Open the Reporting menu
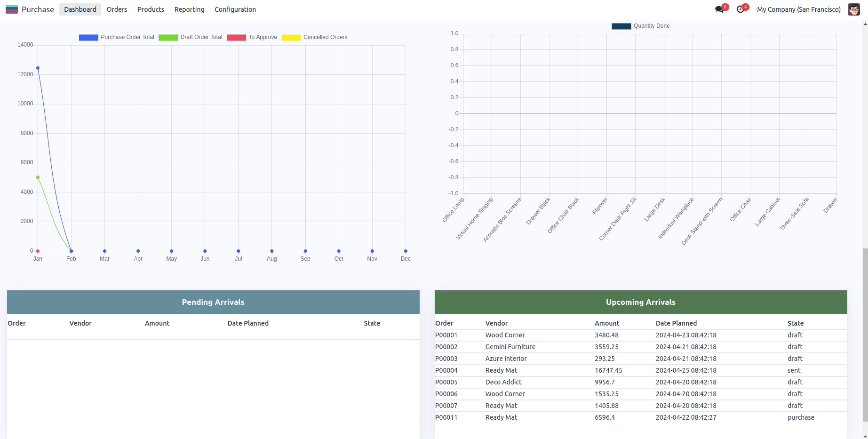 [189, 9]
